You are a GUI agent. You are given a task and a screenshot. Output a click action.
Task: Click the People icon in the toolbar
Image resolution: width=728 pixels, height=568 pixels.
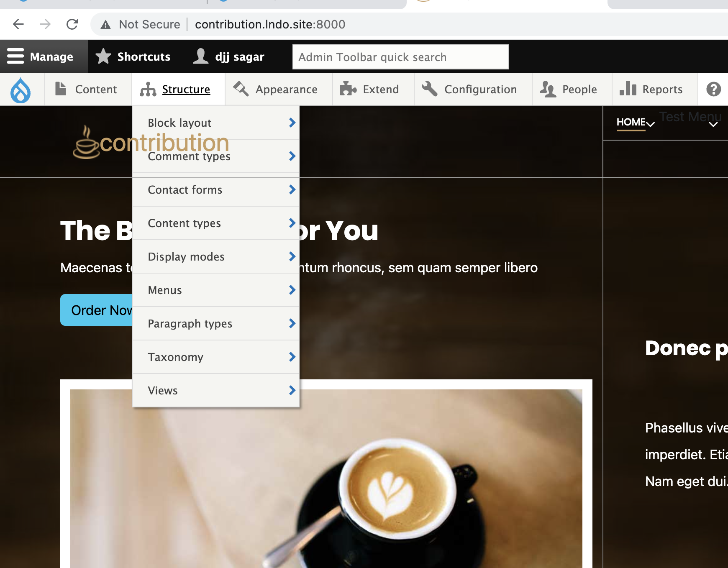tap(547, 89)
